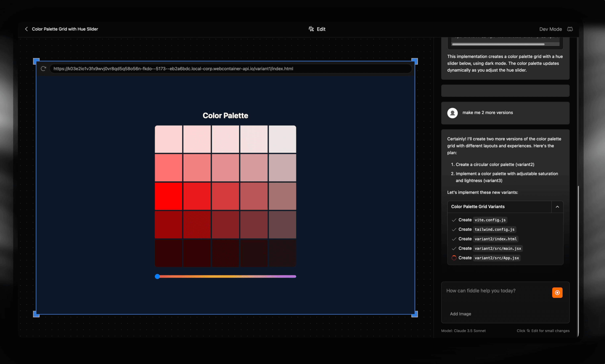The width and height of the screenshot is (605, 364).
Task: Click the hue slider blue thumb
Action: click(x=157, y=276)
